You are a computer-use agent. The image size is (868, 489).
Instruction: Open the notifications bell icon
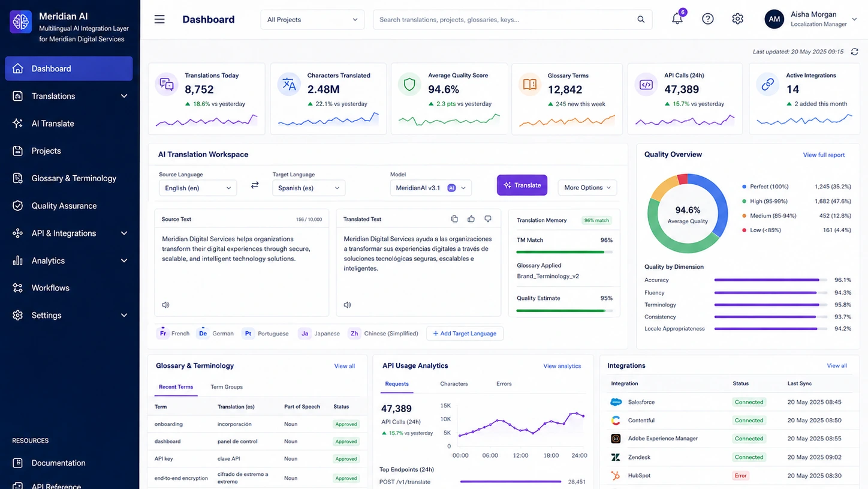tap(677, 19)
